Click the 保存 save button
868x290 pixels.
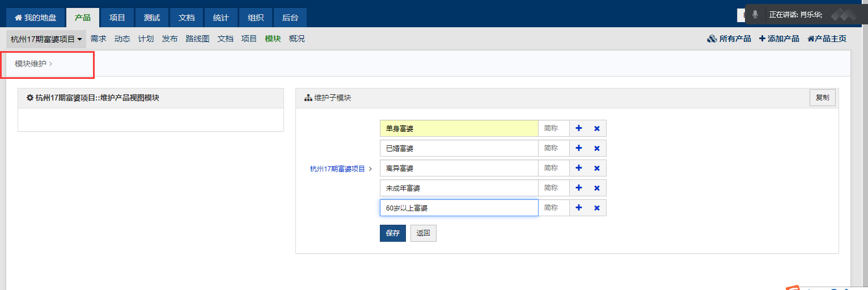click(393, 233)
